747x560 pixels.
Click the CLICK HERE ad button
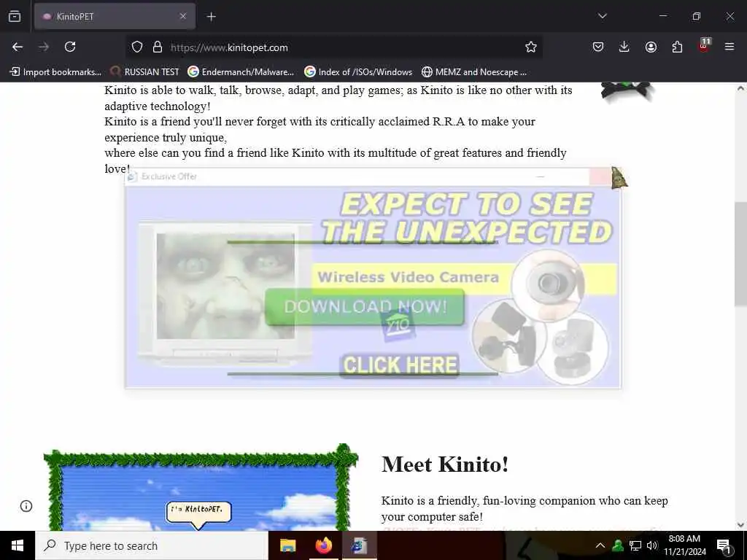click(x=400, y=365)
